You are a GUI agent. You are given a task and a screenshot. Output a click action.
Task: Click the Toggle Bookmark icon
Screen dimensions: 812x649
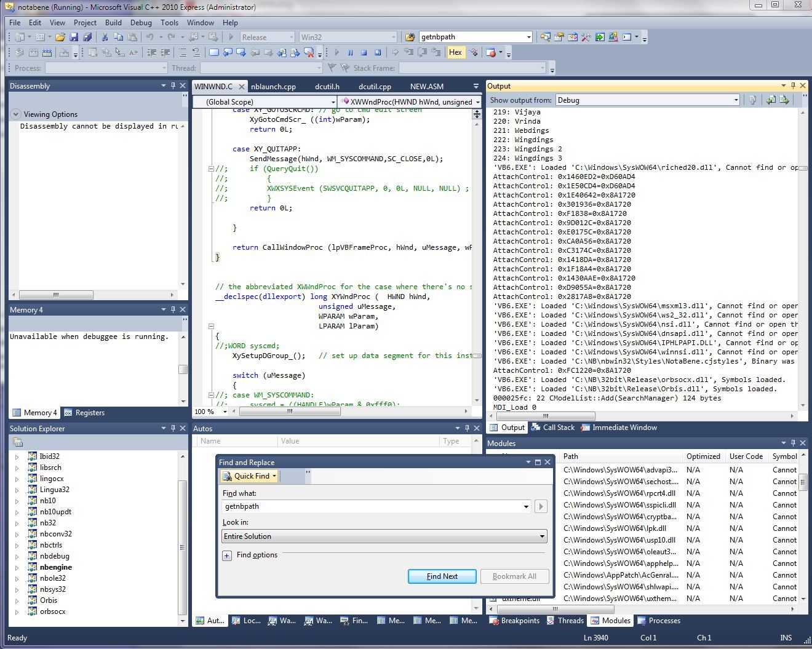pos(213,52)
